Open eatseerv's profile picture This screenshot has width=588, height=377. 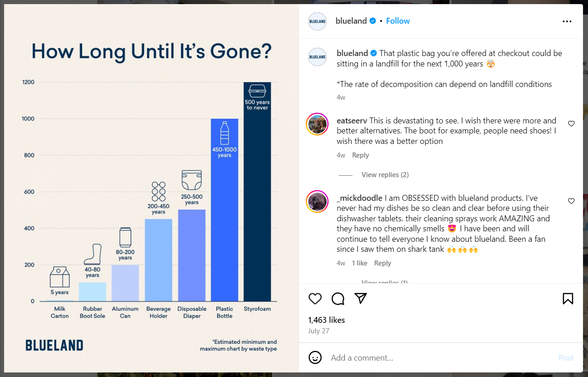317,124
